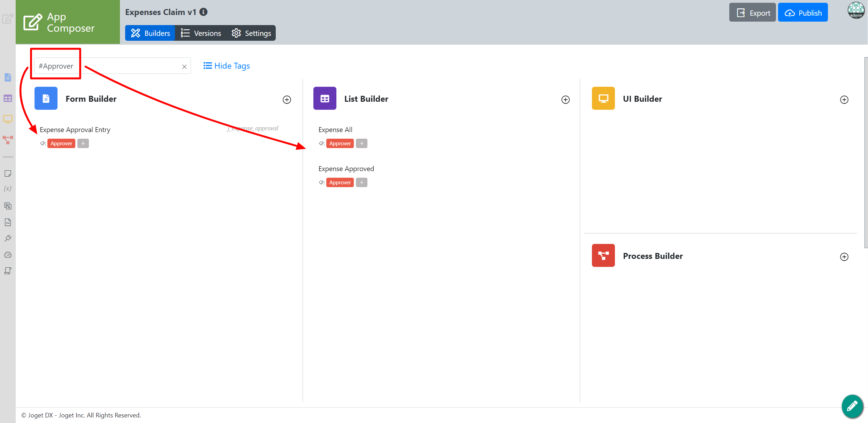
Task: Click the List Builder sidebar icon
Action: [x=8, y=99]
